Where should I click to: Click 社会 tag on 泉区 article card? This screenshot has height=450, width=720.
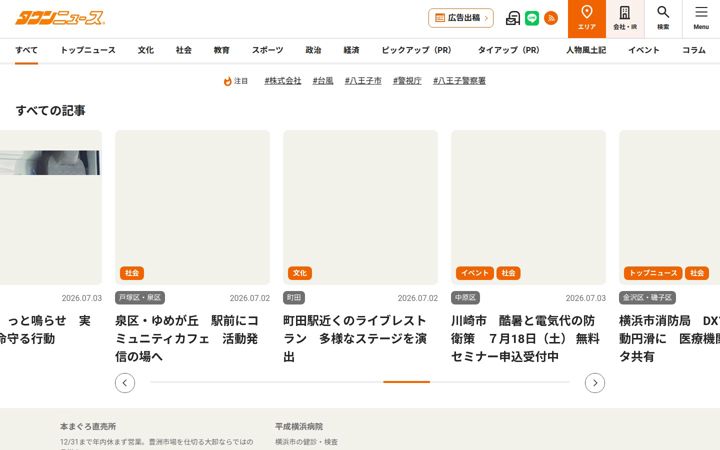click(132, 273)
